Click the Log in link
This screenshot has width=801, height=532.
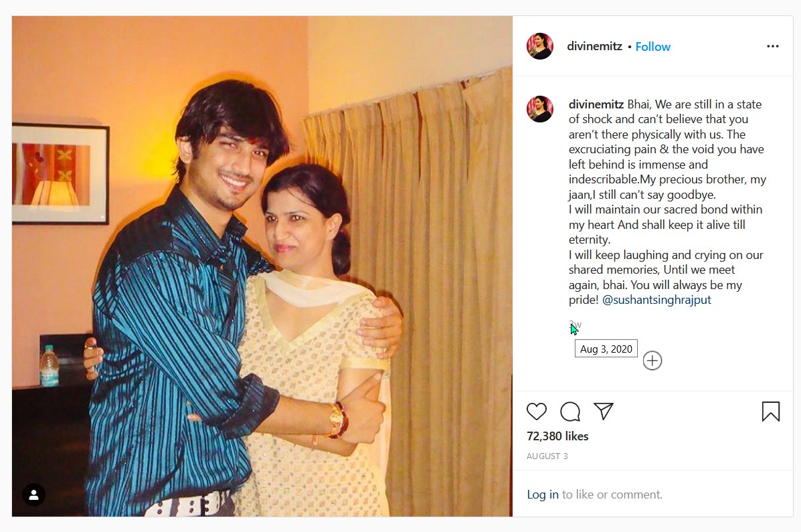tap(543, 495)
